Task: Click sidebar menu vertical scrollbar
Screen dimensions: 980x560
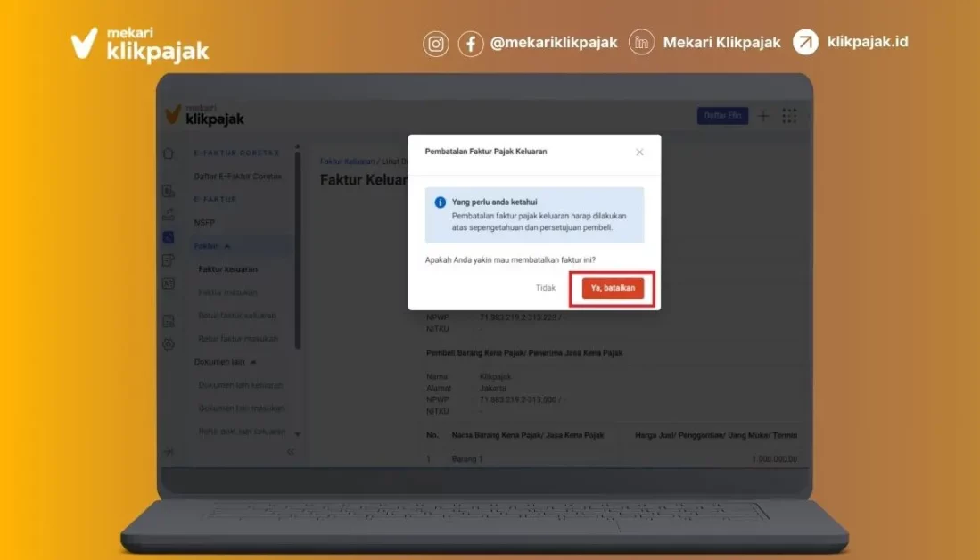Action: coord(298,250)
